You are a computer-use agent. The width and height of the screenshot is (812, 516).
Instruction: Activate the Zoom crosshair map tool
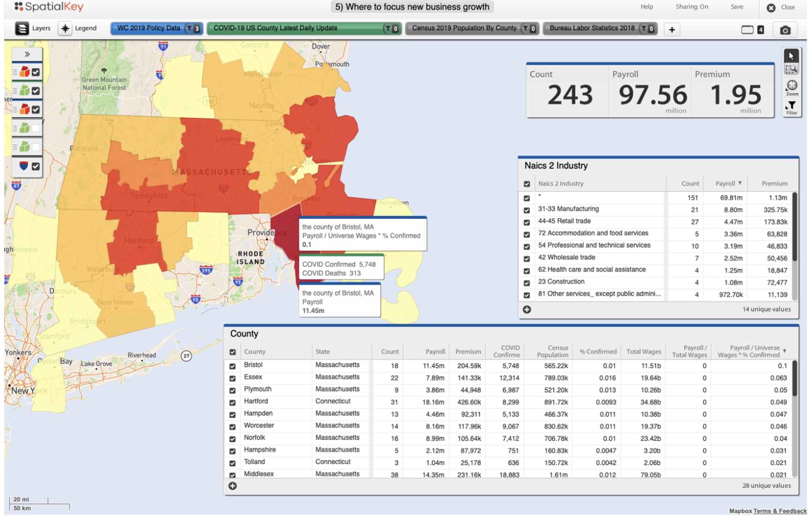792,87
